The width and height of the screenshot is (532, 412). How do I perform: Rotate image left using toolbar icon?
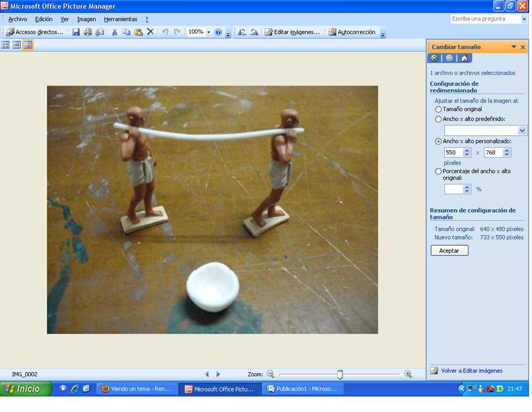pos(242,32)
